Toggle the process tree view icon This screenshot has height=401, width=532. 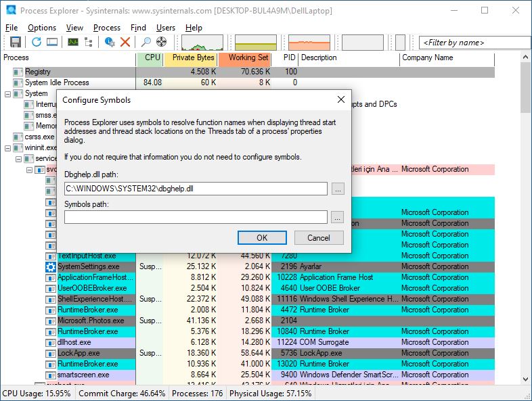89,42
